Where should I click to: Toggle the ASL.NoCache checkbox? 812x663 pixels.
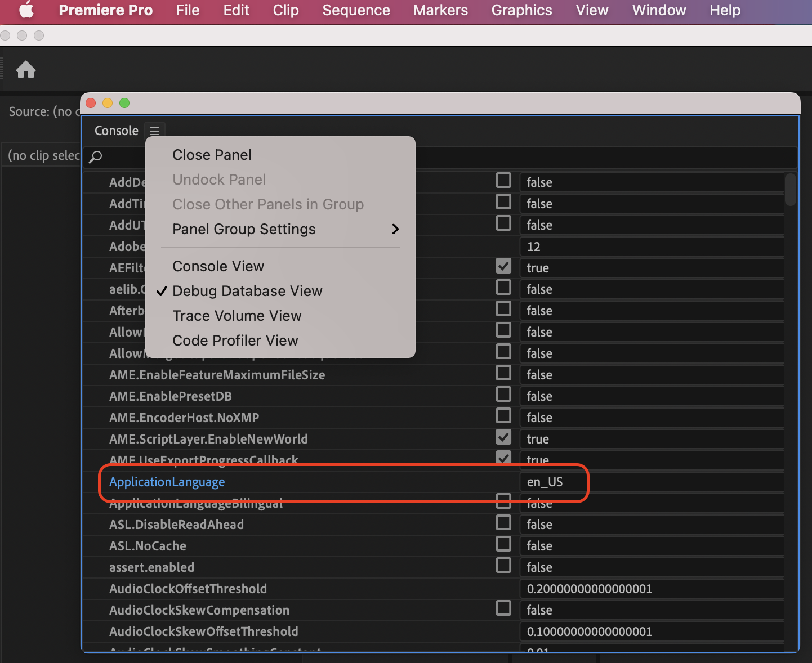point(503,544)
